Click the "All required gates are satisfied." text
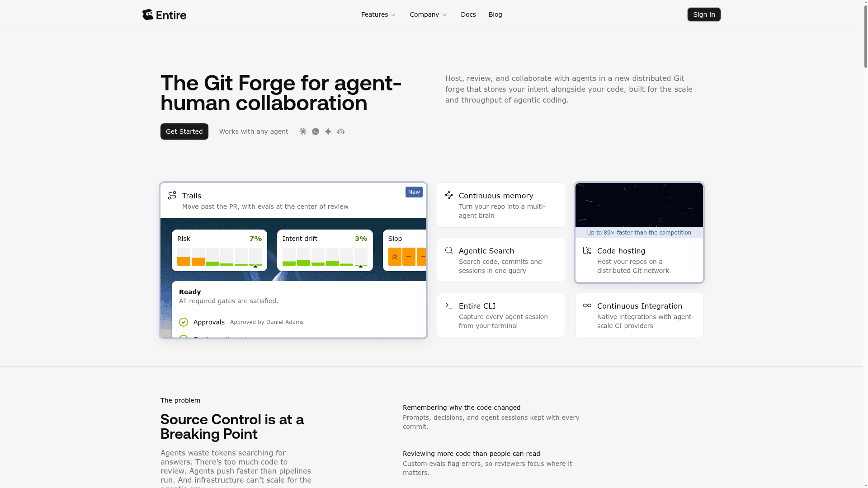This screenshot has height=488, width=868. pyautogui.click(x=229, y=301)
